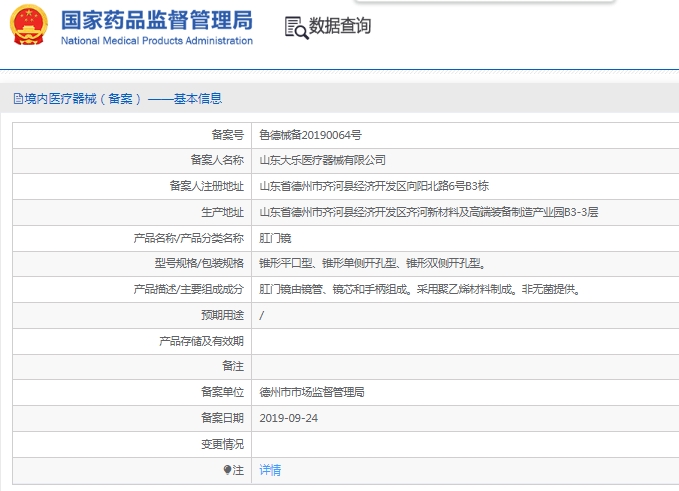The width and height of the screenshot is (679, 491).
Task: Select the value 鲁德械备20190064号
Action: [310, 135]
